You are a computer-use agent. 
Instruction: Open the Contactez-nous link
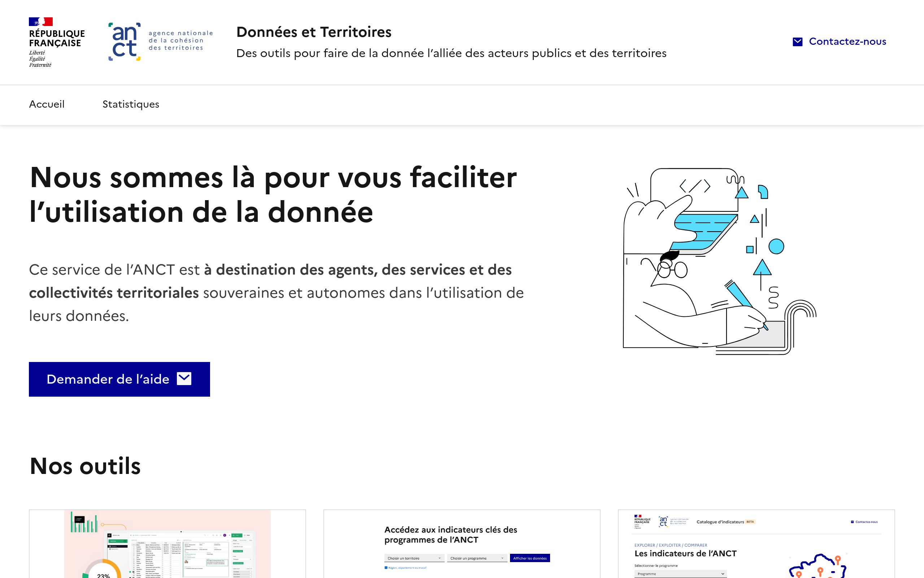[839, 42]
